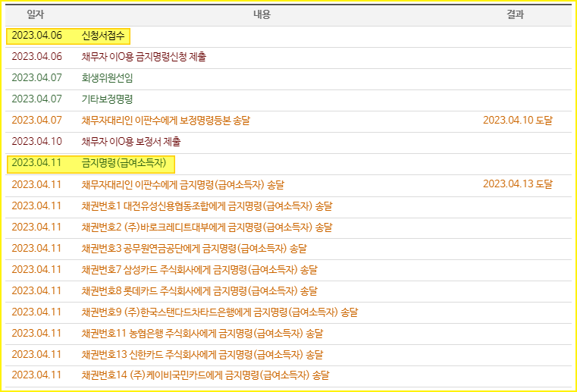Click date 2023.04.06 of 금지명령신청 제출 row
This screenshot has width=577, height=392.
37,57
